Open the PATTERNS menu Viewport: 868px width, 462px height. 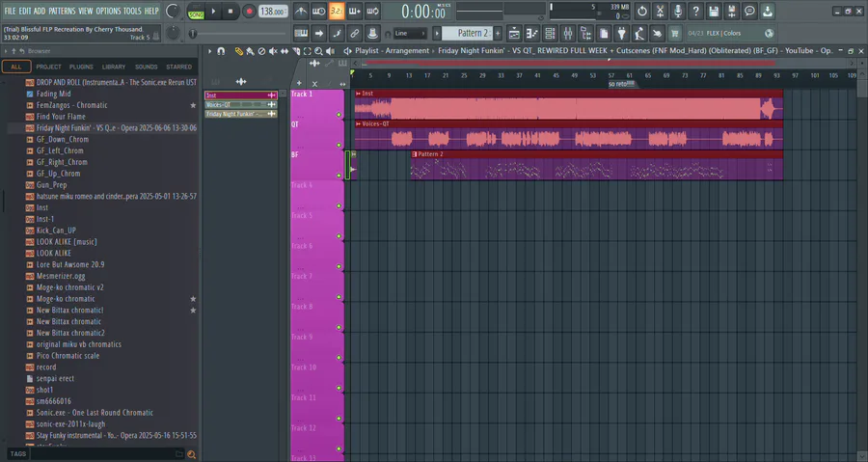[62, 11]
